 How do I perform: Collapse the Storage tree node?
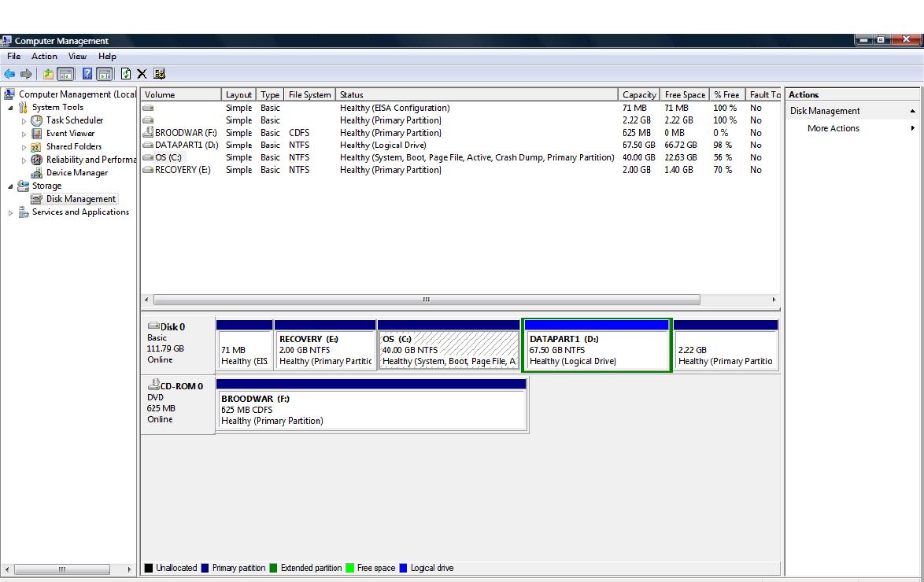[10, 186]
